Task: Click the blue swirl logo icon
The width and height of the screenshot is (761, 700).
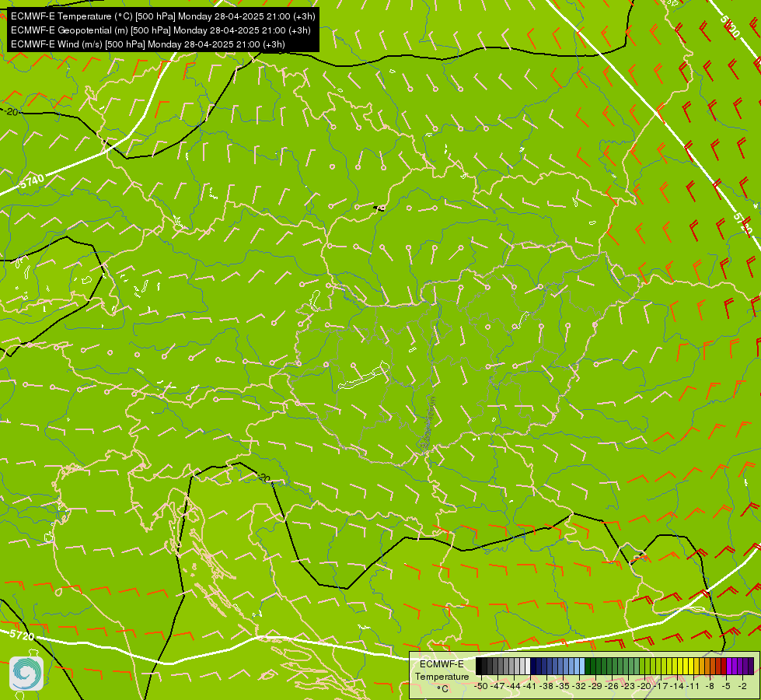Action: coord(26,674)
